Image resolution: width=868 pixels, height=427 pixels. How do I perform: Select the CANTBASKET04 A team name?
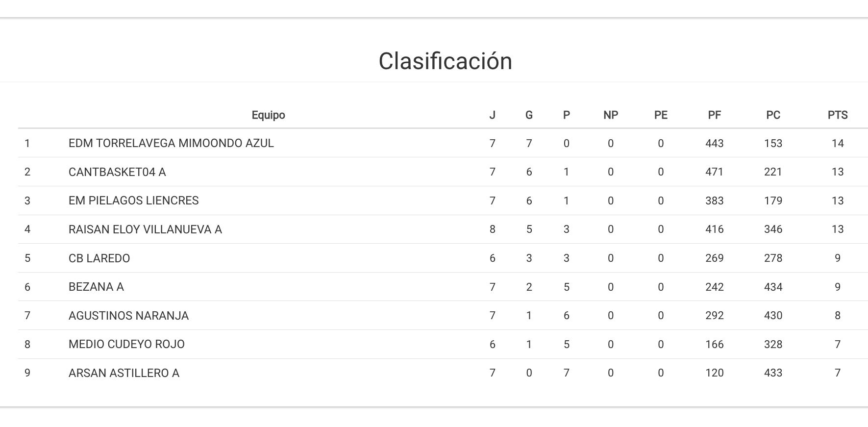(117, 172)
